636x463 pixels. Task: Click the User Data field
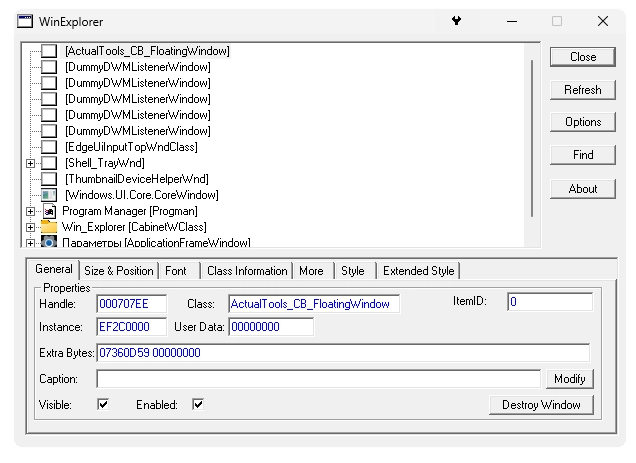tap(271, 327)
